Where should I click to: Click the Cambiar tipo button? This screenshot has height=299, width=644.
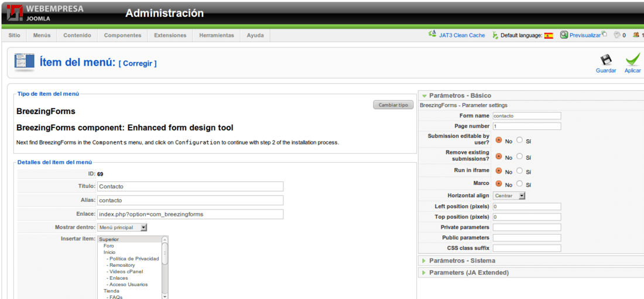tap(393, 105)
